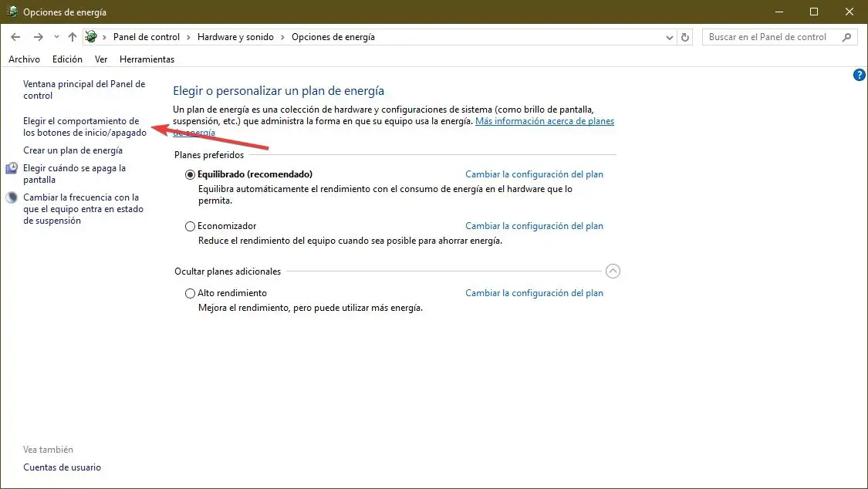Click the power options address bar icon
Screen dimensions: 868x489
point(91,37)
